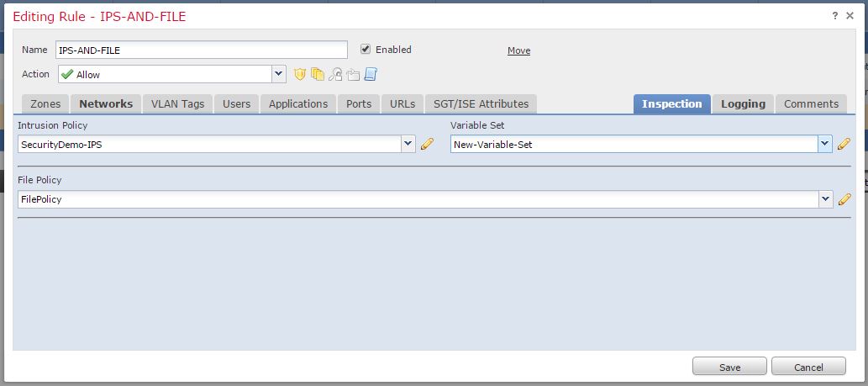
Task: Open the help question mark icon
Action: (835, 15)
